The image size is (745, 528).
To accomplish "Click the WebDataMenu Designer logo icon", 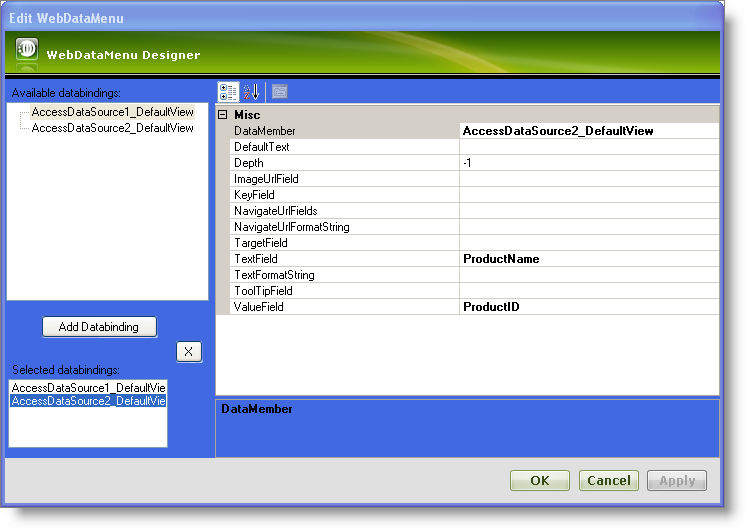I will coord(27,49).
